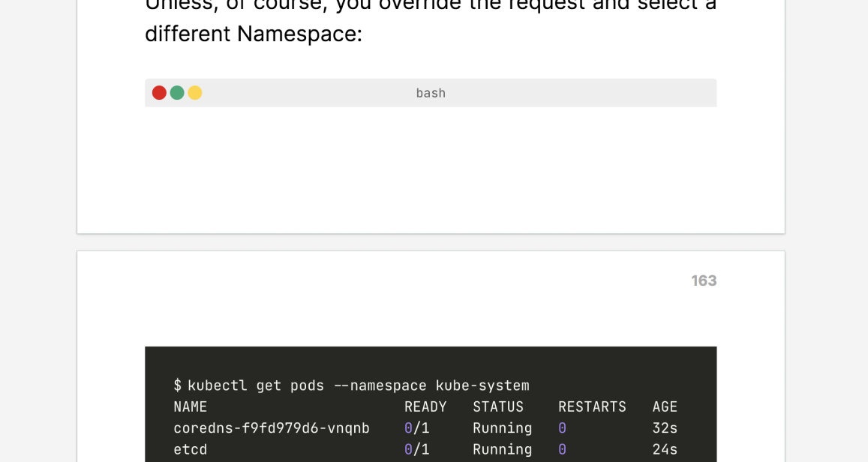Click the restarts count for etcd

click(x=562, y=449)
